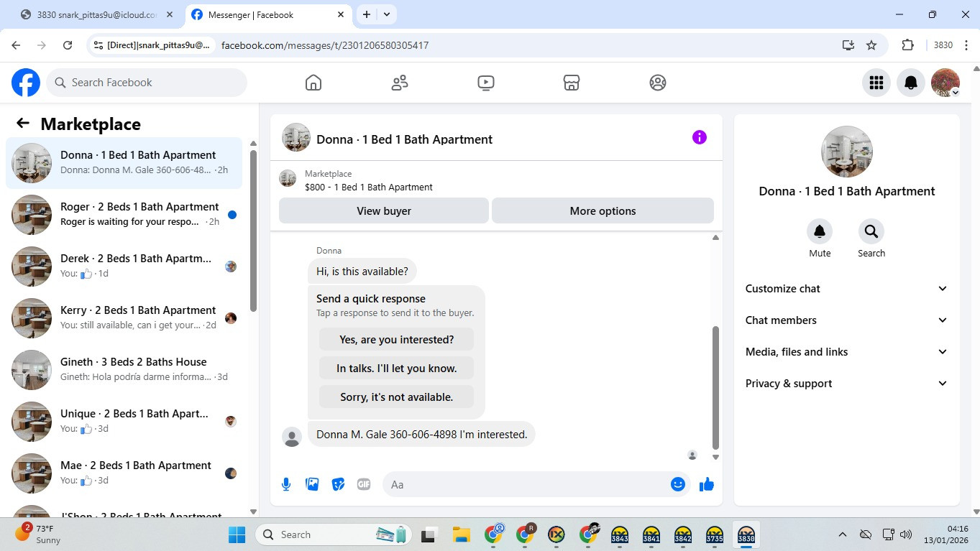Expand Privacy & support section
Image resolution: width=980 pixels, height=551 pixels.
(847, 384)
